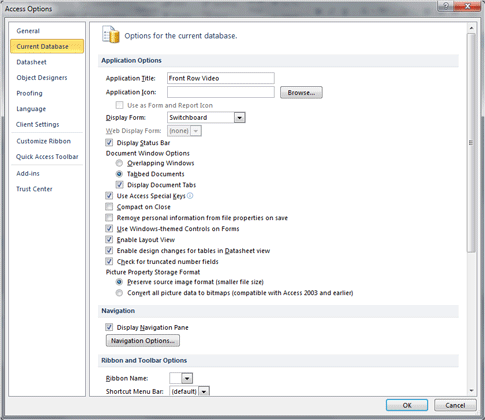Click the Document Window Options label
This screenshot has height=420, width=485.
coord(148,153)
